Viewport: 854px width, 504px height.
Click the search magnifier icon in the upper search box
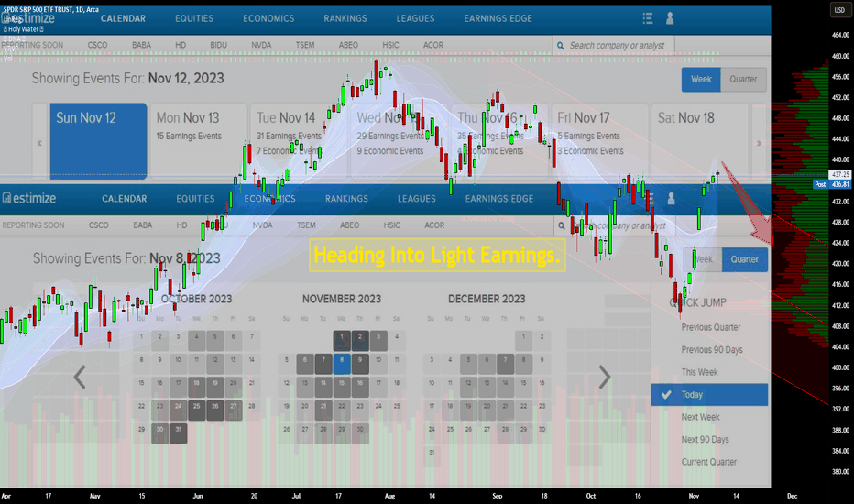(x=561, y=46)
